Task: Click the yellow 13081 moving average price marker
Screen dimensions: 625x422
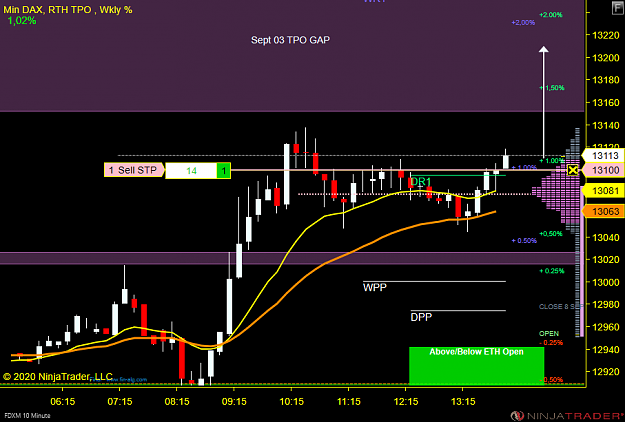Action: [x=604, y=191]
